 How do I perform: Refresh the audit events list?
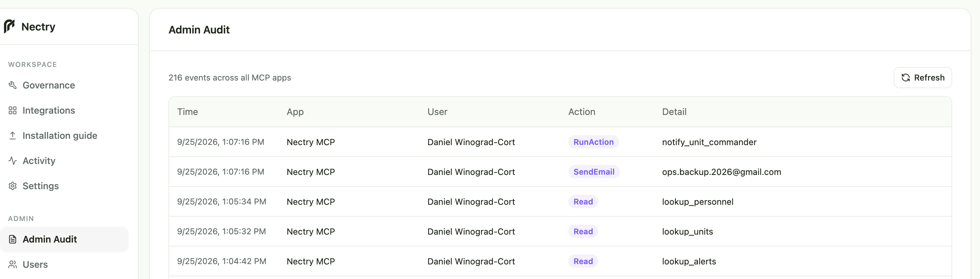point(923,78)
